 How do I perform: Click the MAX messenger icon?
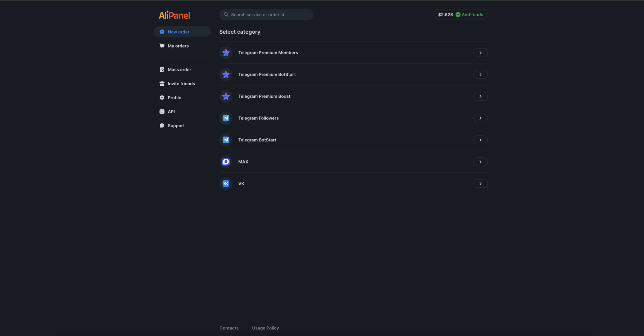[x=226, y=162]
